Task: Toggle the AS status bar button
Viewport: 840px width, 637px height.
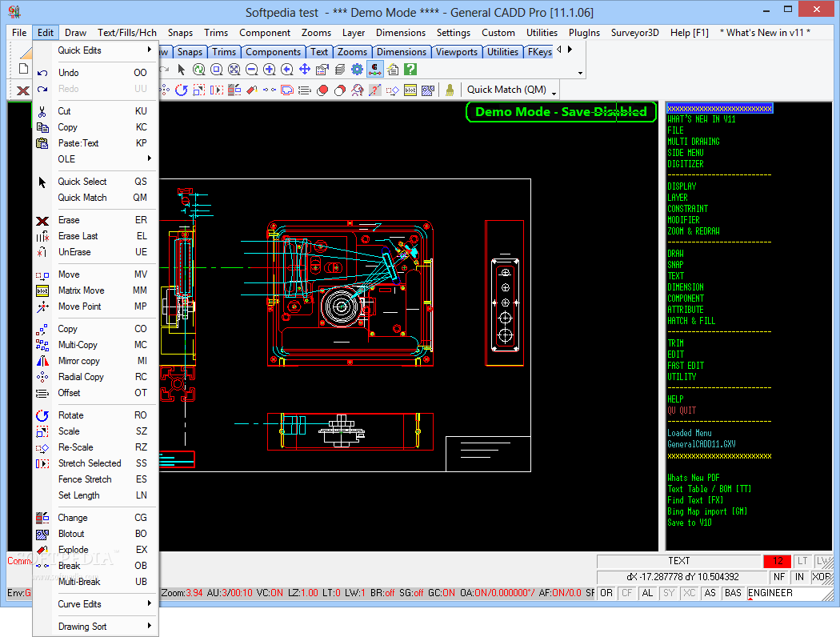Action: [710, 593]
